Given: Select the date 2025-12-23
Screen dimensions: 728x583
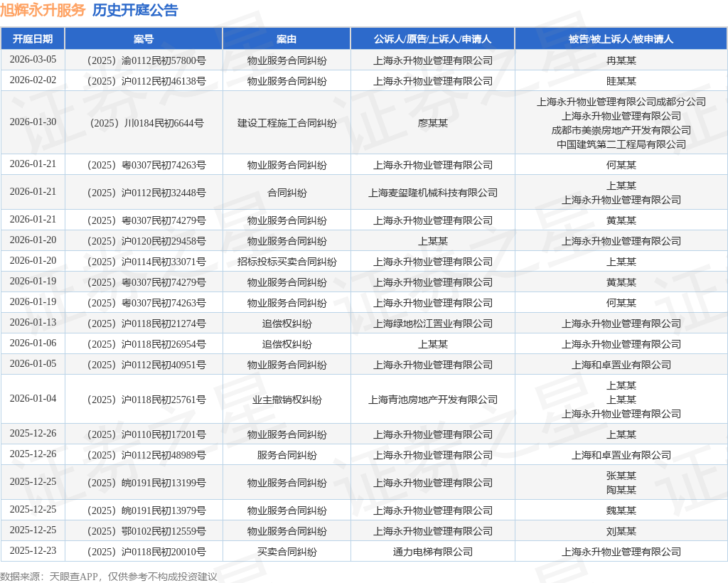Looking at the screenshot, I should pos(33,550).
